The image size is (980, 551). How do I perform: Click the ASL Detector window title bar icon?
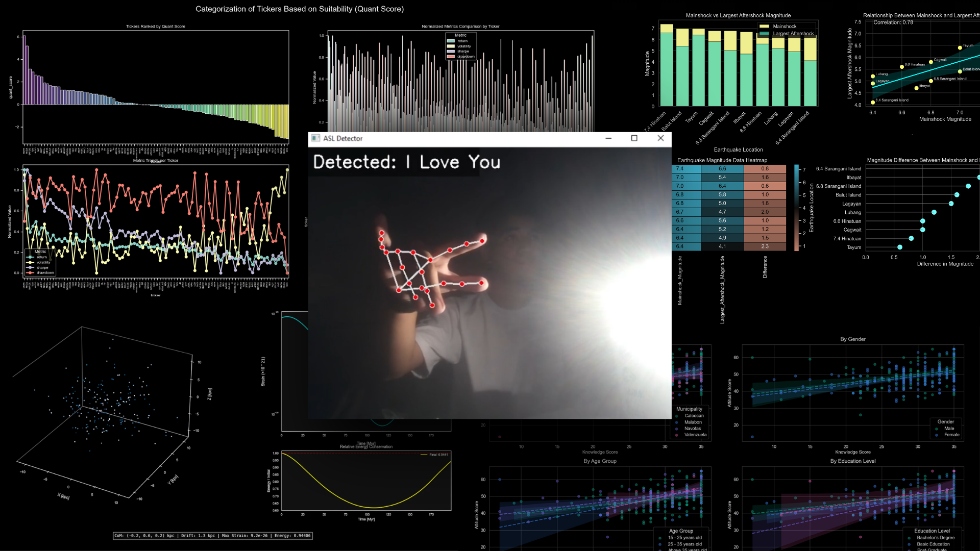[x=316, y=138]
